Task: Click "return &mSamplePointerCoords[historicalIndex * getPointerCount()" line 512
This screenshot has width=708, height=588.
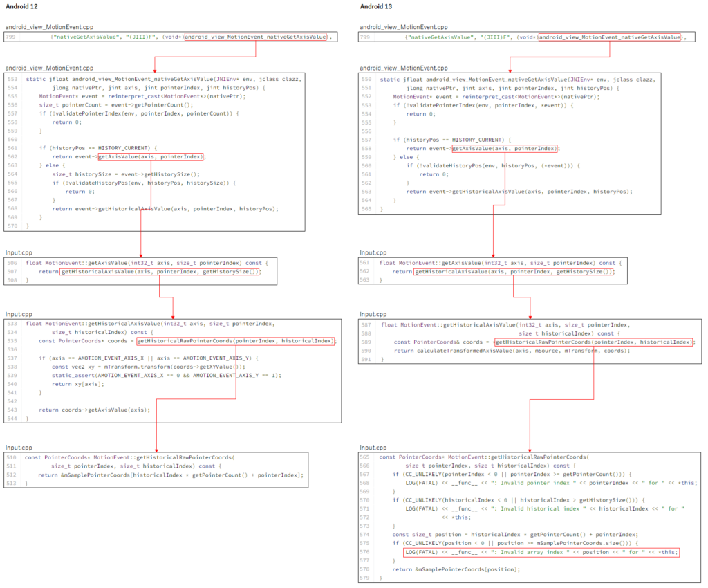Action: 171,475
